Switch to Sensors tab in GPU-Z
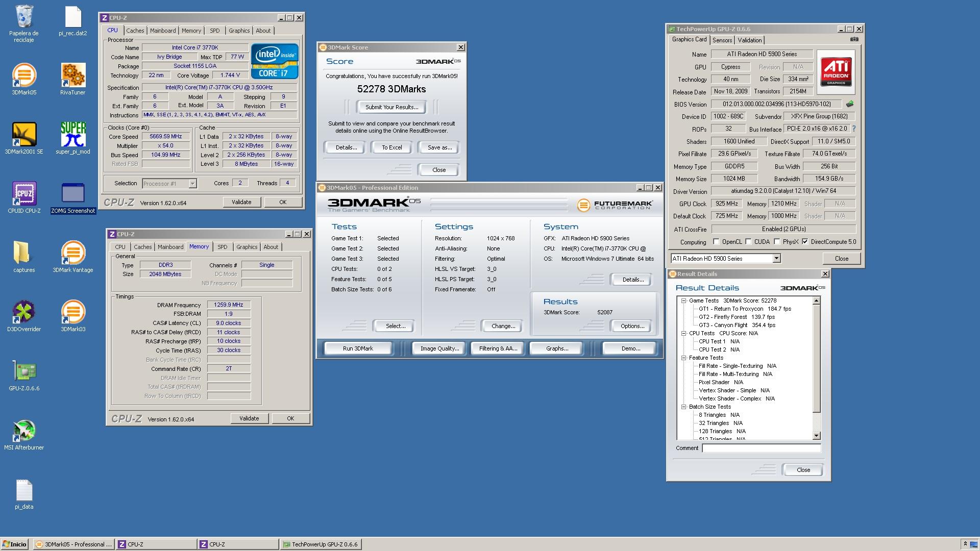 (x=722, y=40)
